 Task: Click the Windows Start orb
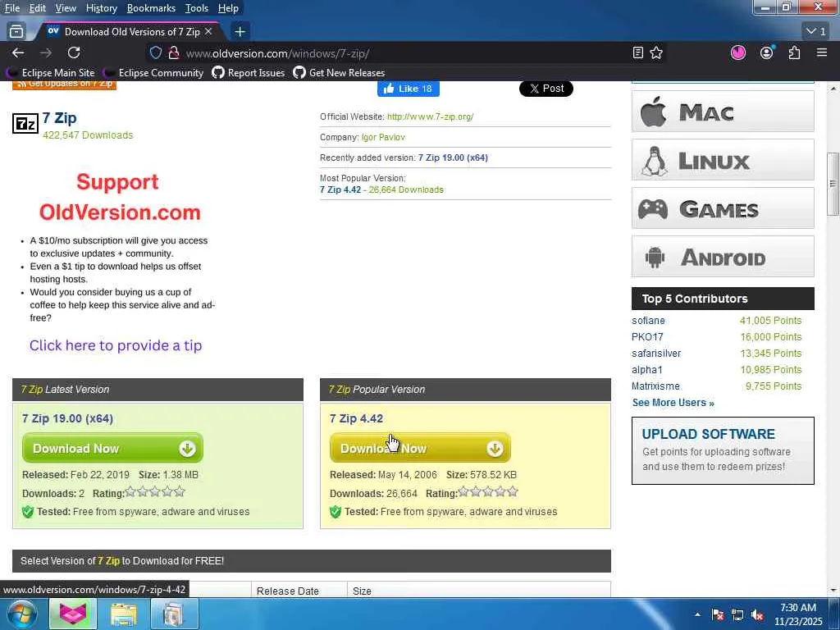click(x=21, y=614)
